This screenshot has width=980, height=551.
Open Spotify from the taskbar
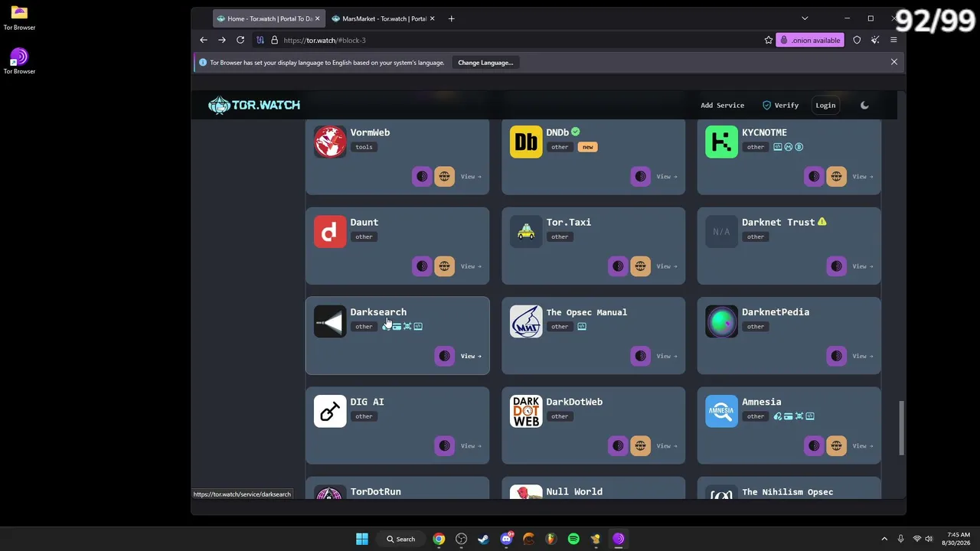click(x=573, y=539)
